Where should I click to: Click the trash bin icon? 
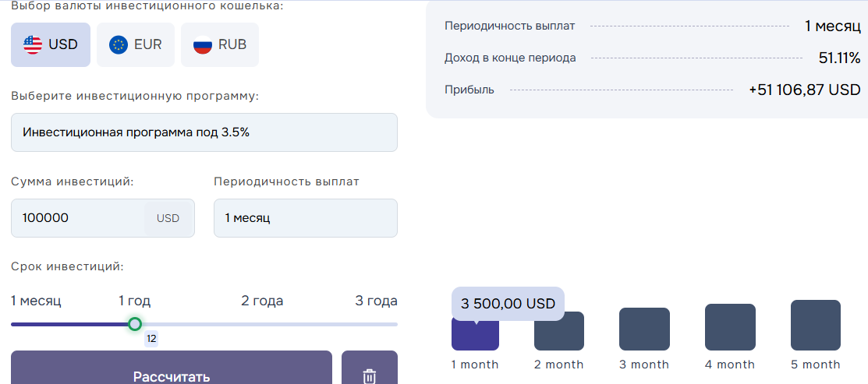pos(369,377)
